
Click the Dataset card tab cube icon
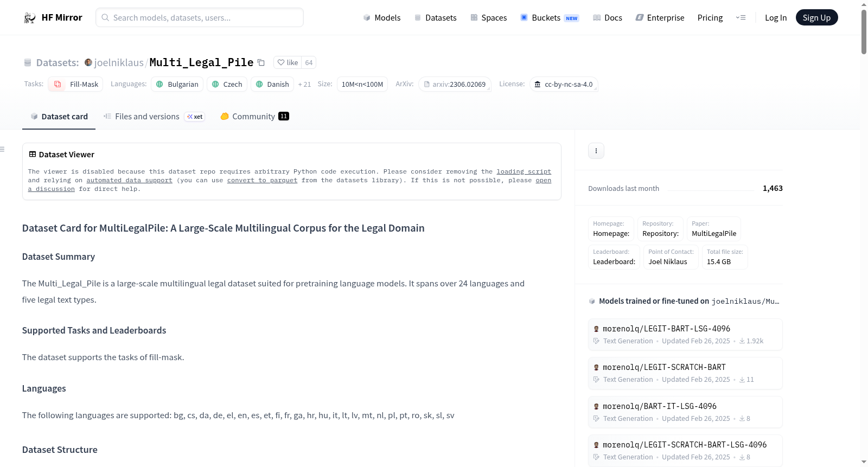pos(34,117)
